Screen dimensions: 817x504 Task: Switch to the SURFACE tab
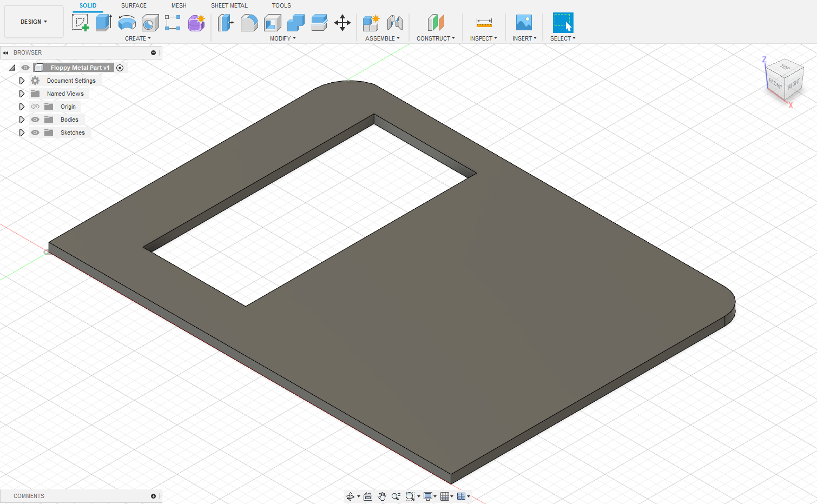coord(134,5)
